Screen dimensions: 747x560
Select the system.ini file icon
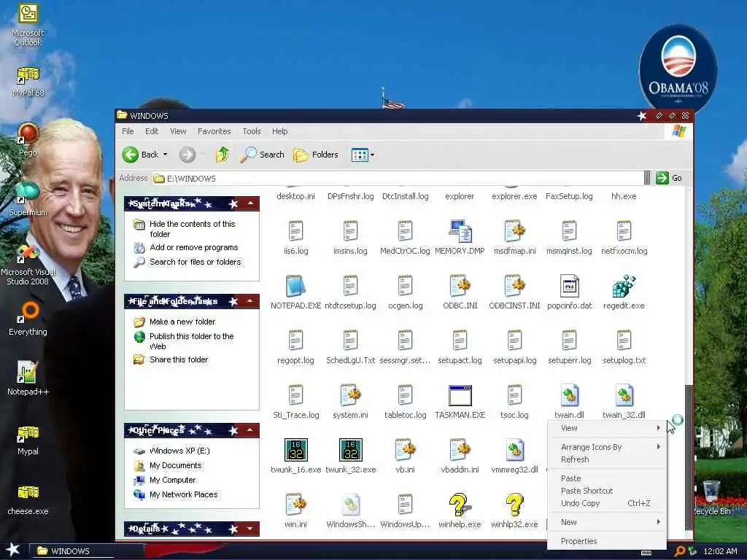[350, 395]
